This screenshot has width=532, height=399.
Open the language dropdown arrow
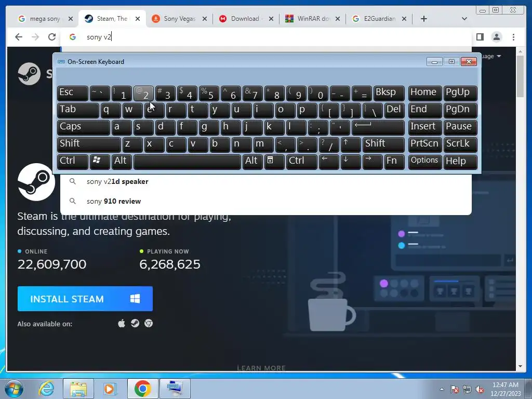click(x=499, y=56)
